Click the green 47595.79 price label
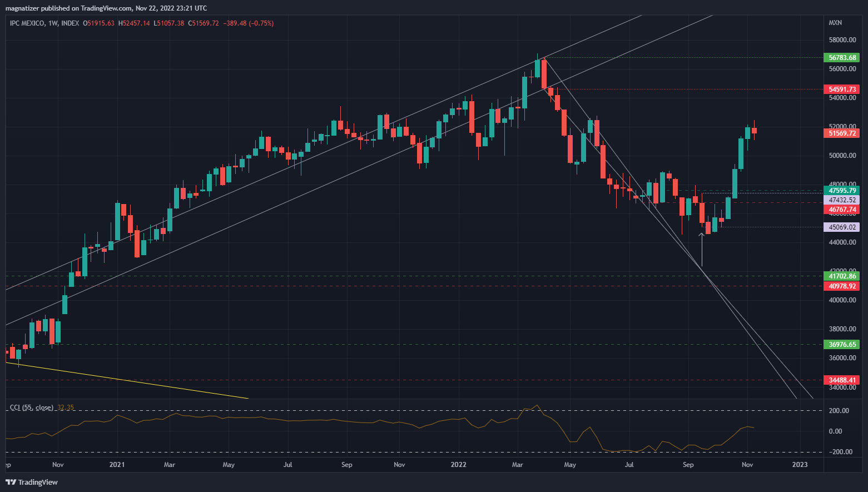This screenshot has height=492, width=868. click(x=842, y=190)
